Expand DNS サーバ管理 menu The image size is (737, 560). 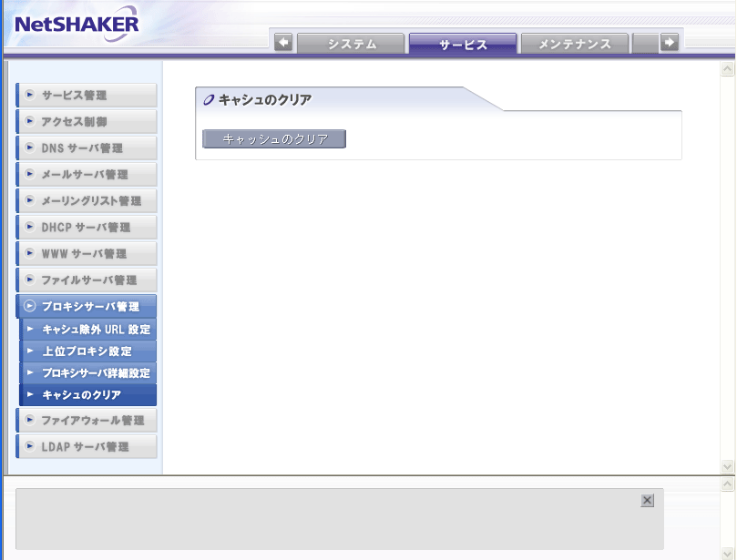point(87,148)
